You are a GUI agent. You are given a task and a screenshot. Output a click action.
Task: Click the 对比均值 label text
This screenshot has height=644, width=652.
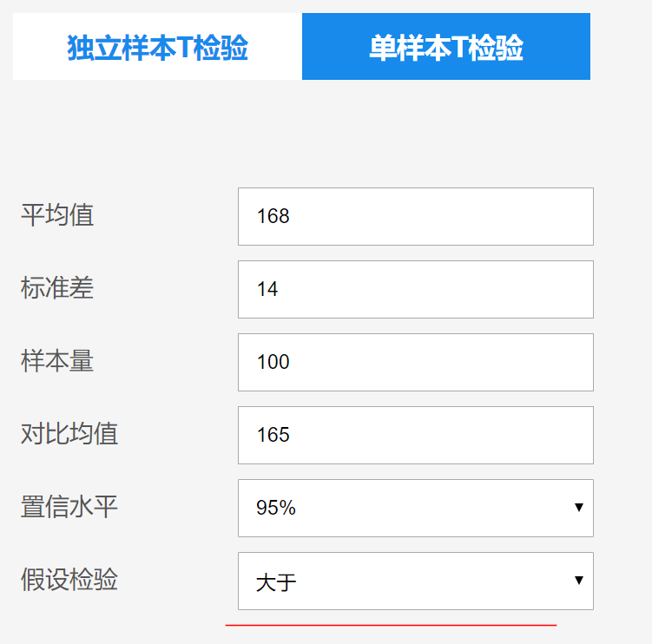pyautogui.click(x=69, y=434)
